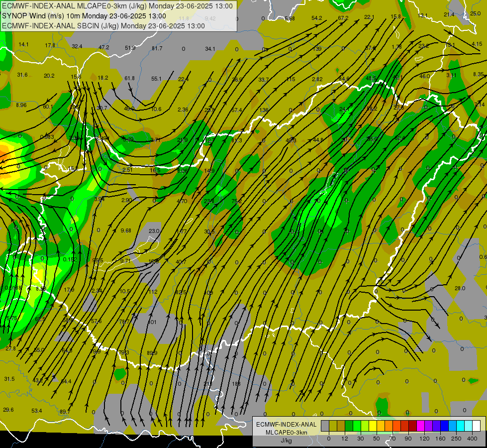Click the map value 101
This screenshot has width=487, height=448.
click(x=152, y=322)
